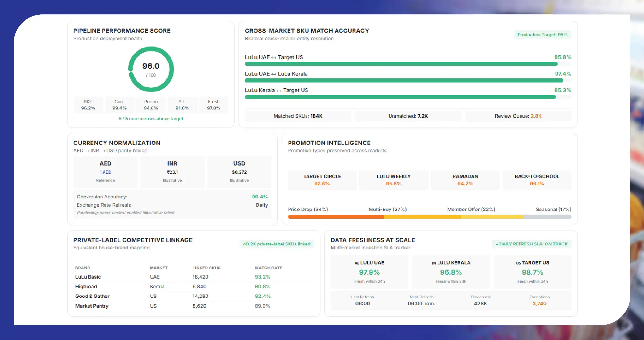Click the 'DAILY REFRESH SLA: ON TRACK' badge
The image size is (644, 340).
click(531, 244)
